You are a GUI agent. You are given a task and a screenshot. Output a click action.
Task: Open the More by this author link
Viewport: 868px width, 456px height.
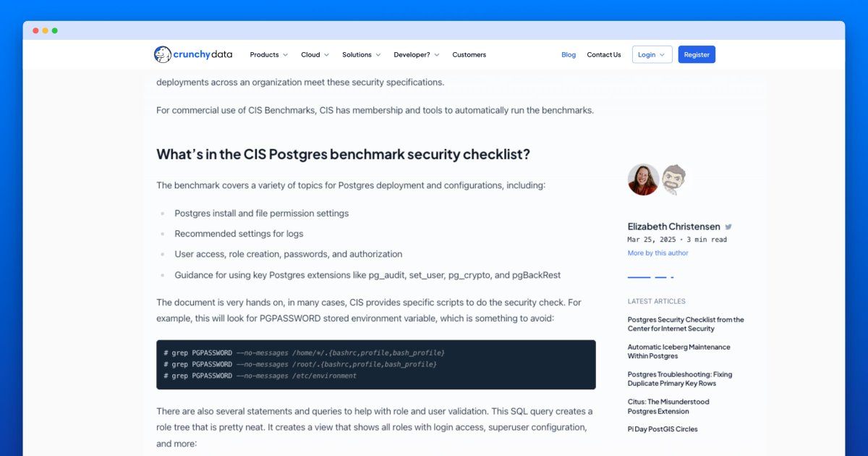click(x=658, y=252)
